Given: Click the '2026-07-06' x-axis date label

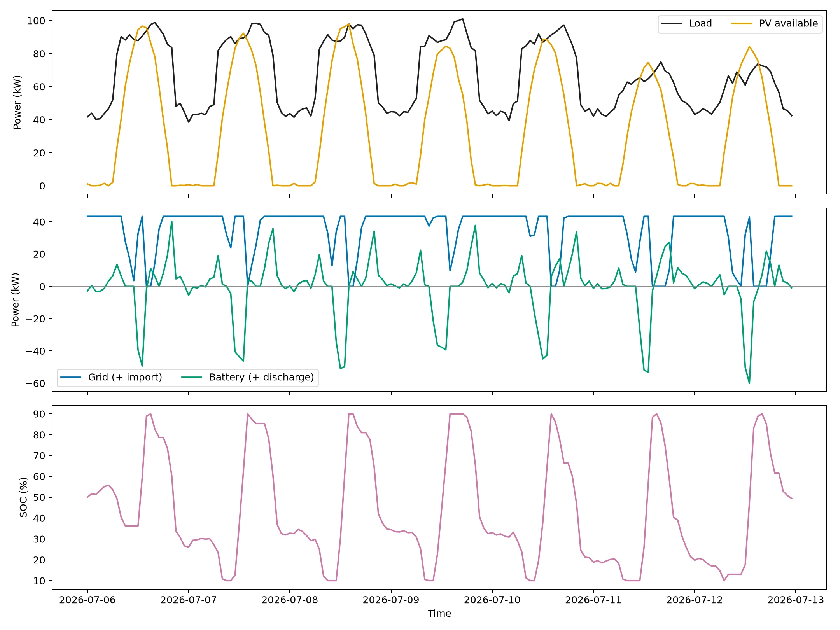Looking at the screenshot, I should click(87, 600).
